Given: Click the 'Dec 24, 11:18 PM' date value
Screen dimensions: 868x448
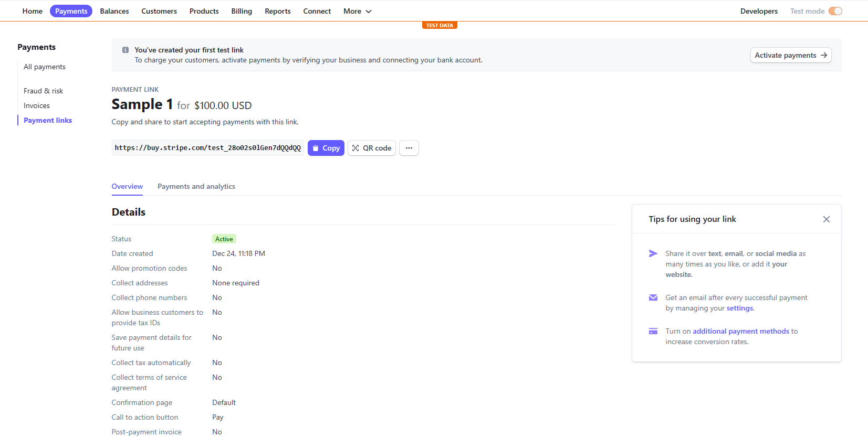Looking at the screenshot, I should pos(238,253).
